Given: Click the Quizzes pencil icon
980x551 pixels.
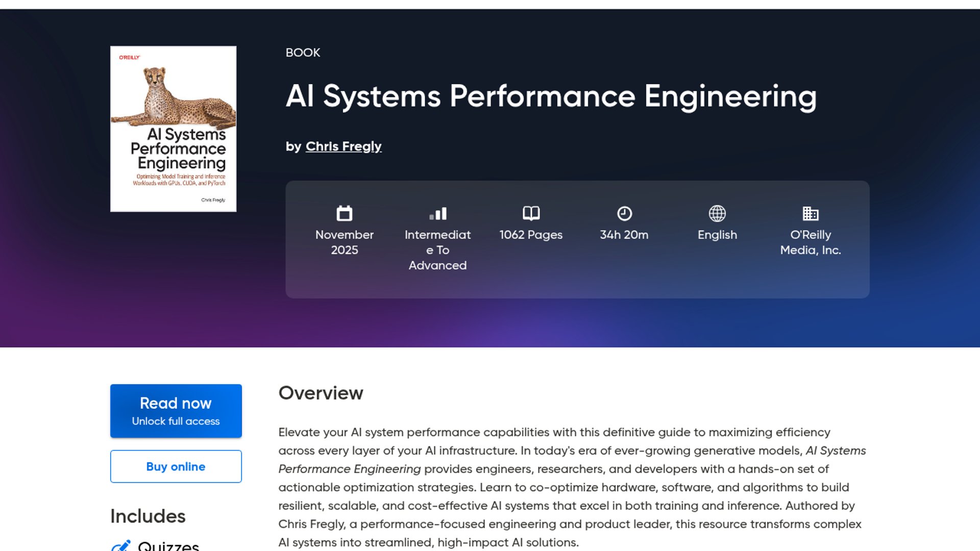Looking at the screenshot, I should (x=121, y=546).
